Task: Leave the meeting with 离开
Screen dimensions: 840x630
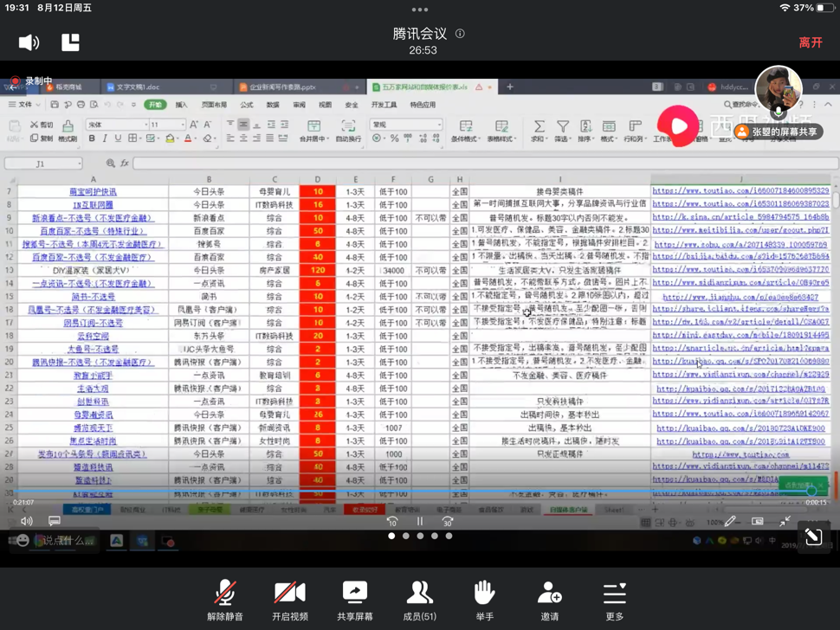Action: (x=810, y=42)
